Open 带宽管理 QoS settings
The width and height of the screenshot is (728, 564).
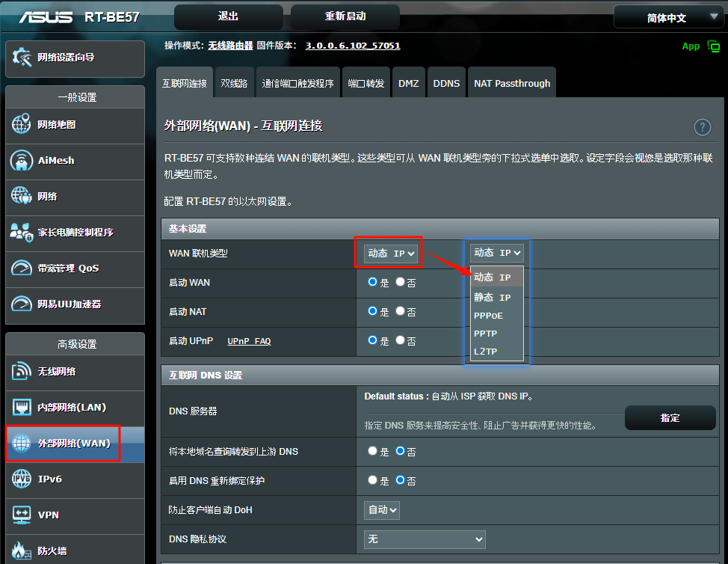(x=75, y=269)
